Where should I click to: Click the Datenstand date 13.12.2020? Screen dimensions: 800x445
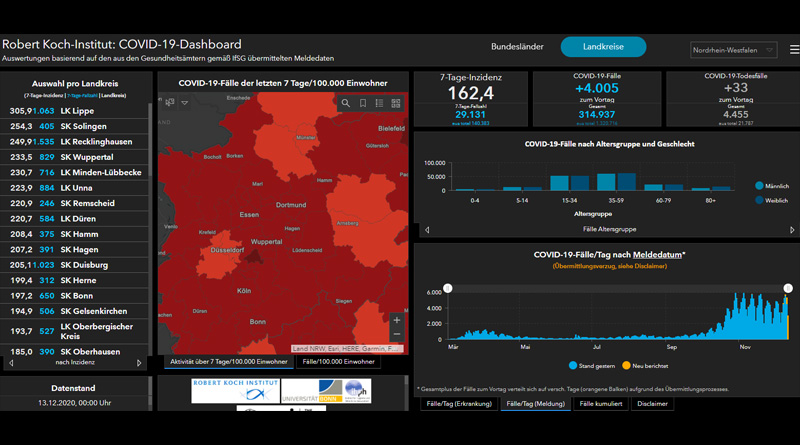[x=74, y=403]
